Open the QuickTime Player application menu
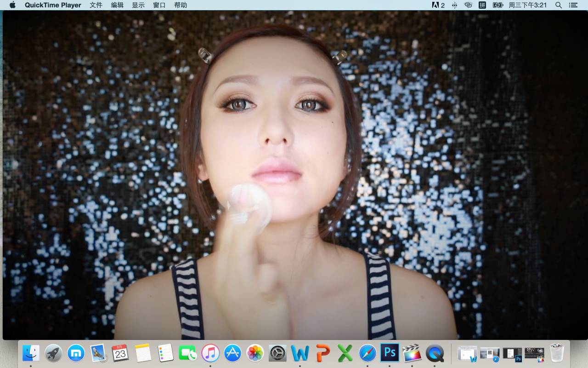588x368 pixels. pyautogui.click(x=53, y=5)
